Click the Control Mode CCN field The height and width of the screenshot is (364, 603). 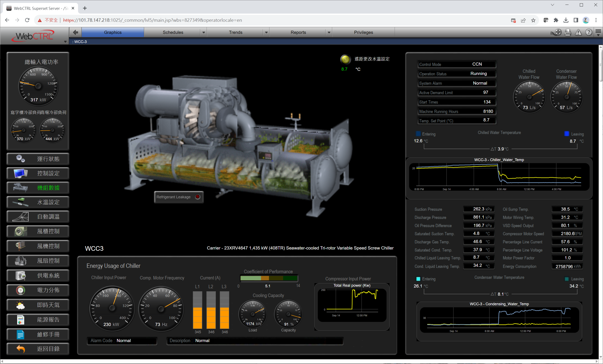click(457, 64)
